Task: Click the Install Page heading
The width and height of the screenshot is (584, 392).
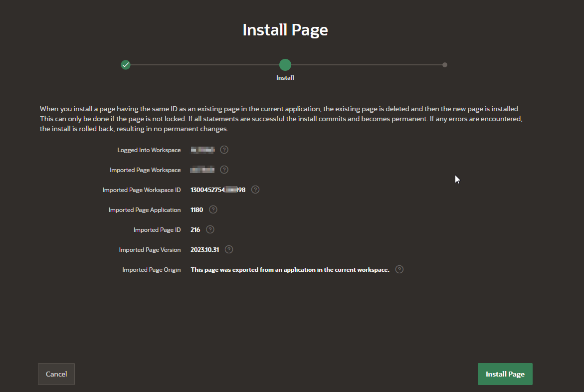Action: coord(285,29)
